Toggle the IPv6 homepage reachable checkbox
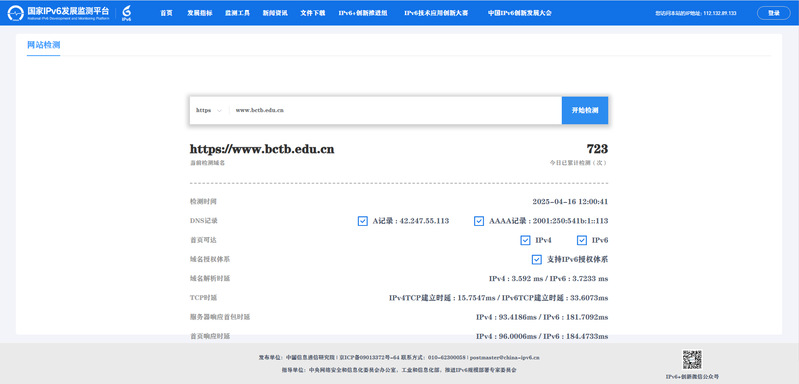 (x=582, y=240)
